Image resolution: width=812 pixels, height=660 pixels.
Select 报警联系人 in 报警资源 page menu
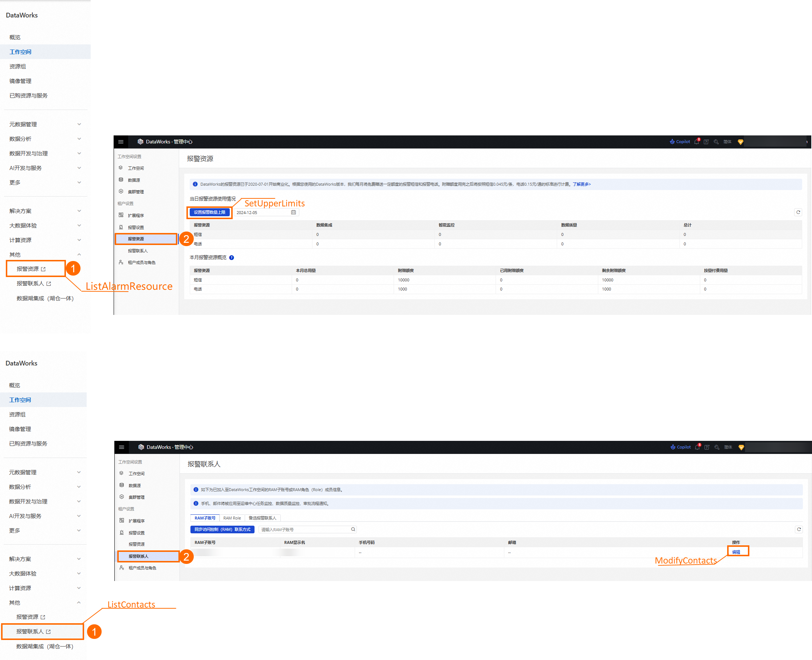click(x=138, y=251)
